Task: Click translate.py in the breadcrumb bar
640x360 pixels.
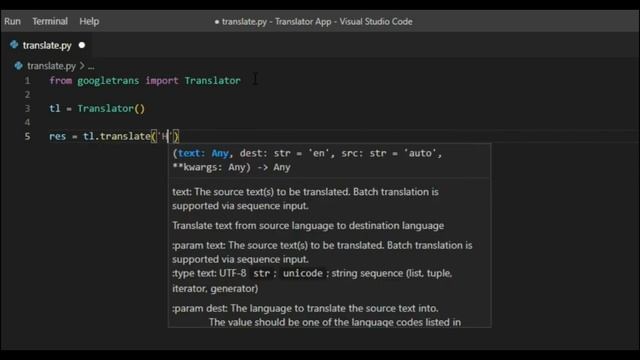Action: coord(51,66)
